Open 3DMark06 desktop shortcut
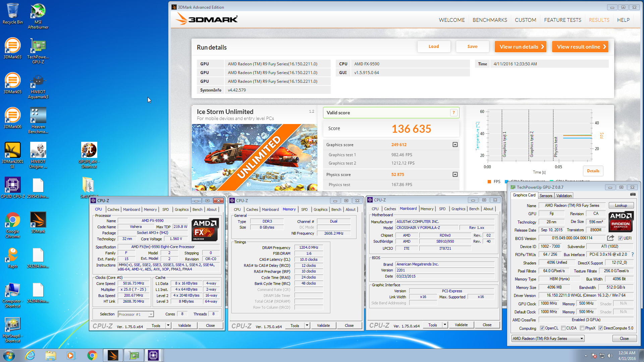This screenshot has width=644, height=362. [12, 118]
